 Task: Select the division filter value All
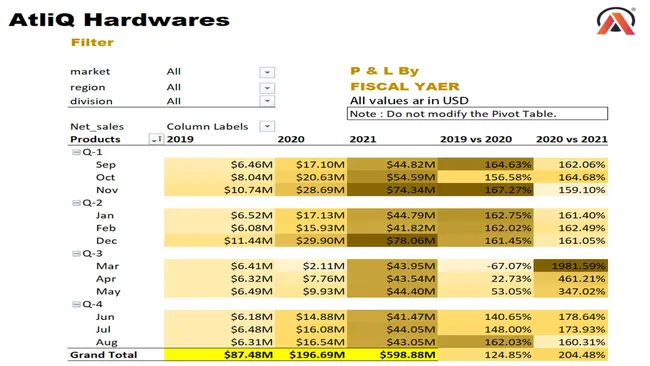174,101
